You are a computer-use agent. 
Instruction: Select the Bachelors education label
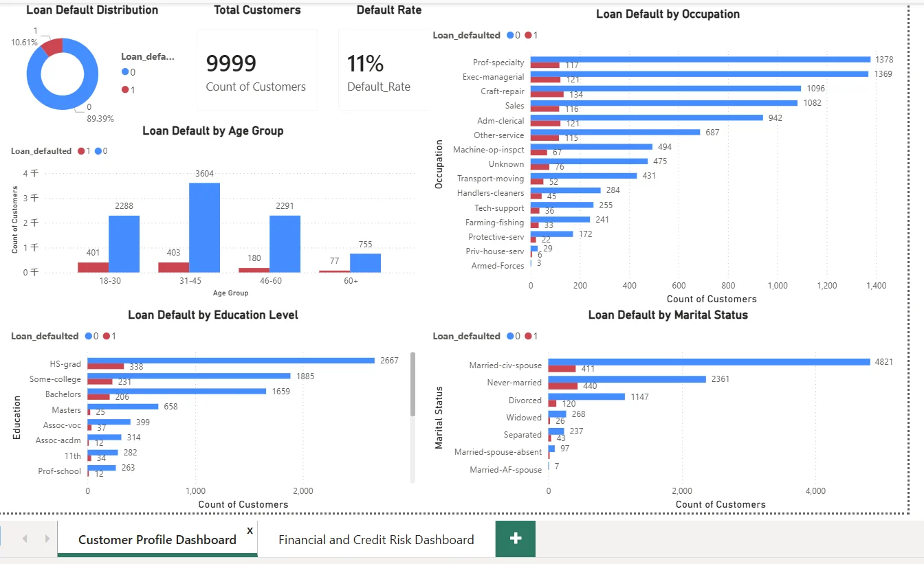63,394
